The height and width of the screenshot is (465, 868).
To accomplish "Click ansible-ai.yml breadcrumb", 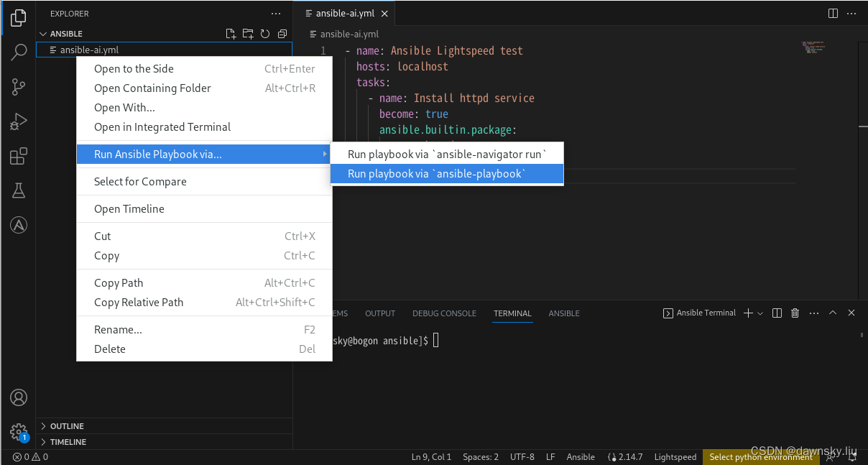I will click(x=344, y=34).
